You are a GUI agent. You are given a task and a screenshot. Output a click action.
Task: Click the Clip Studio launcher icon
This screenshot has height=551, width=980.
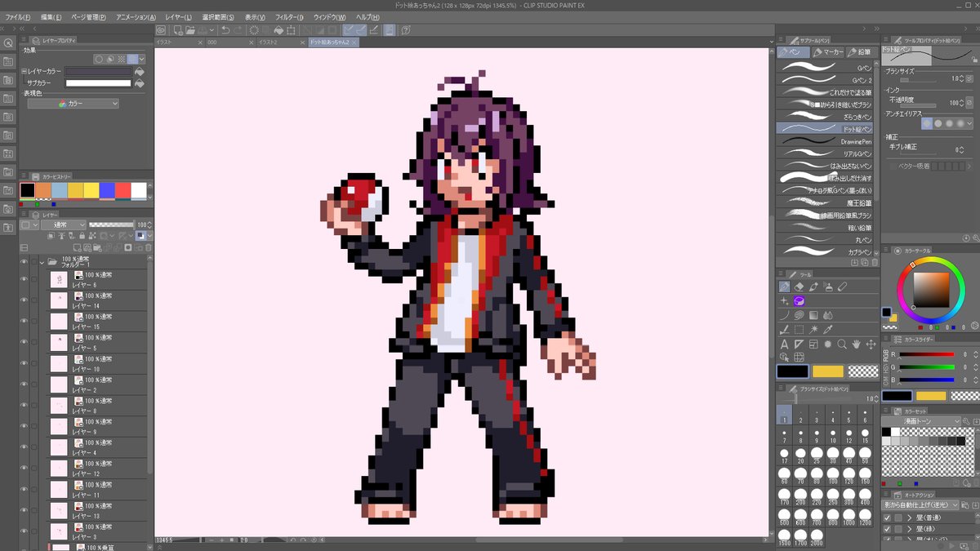[x=161, y=30]
